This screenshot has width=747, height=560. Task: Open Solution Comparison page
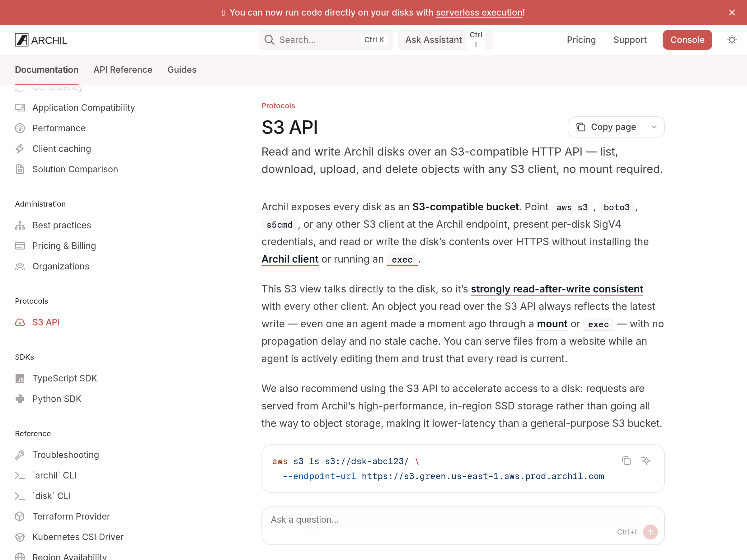[x=75, y=170]
